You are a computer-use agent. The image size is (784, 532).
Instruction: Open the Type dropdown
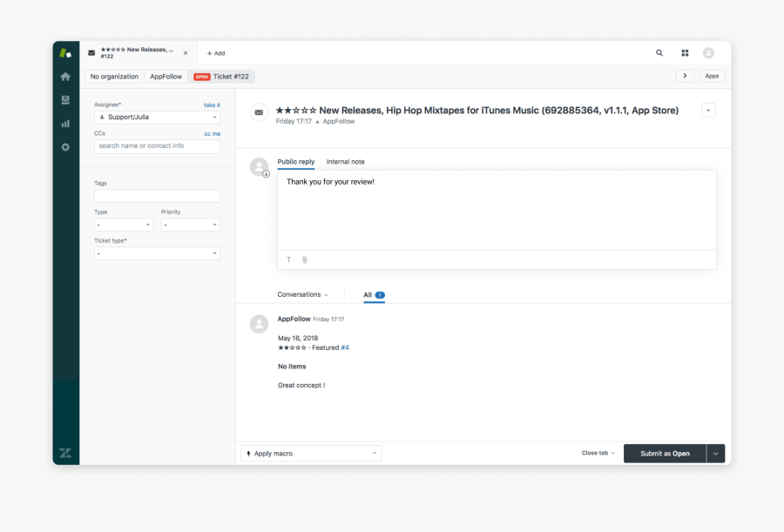(124, 225)
